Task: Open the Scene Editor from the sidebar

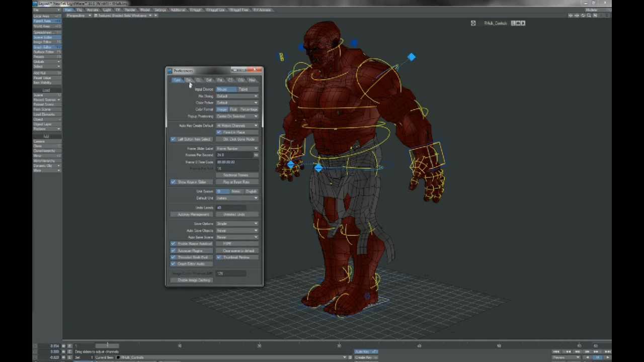Action: [47, 37]
